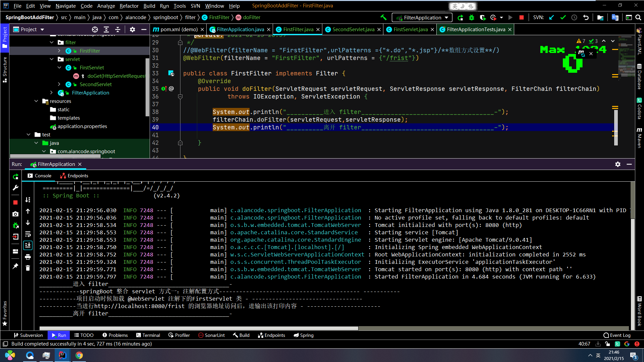The width and height of the screenshot is (644, 362).
Task: Open Search Everywhere magnifier icon
Action: click(638, 17)
